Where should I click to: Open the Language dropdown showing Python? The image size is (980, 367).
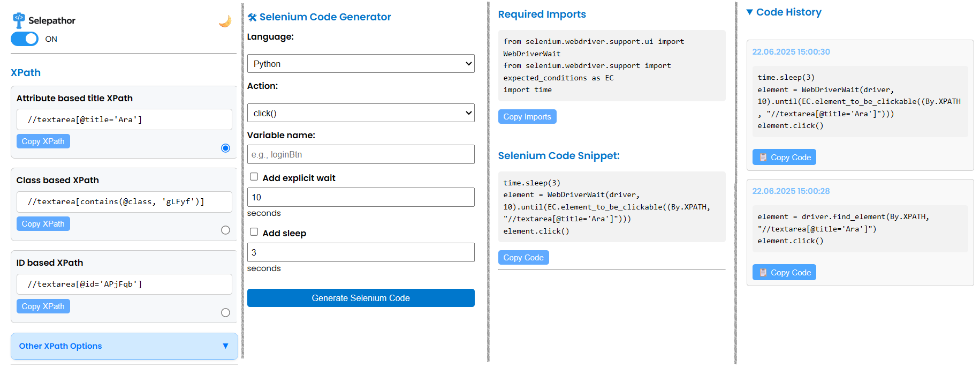pyautogui.click(x=361, y=64)
